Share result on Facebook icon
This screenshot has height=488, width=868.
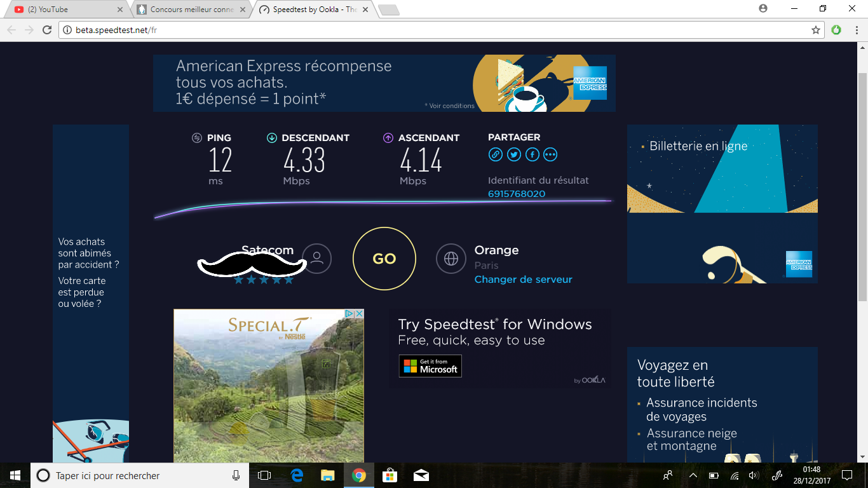(532, 154)
